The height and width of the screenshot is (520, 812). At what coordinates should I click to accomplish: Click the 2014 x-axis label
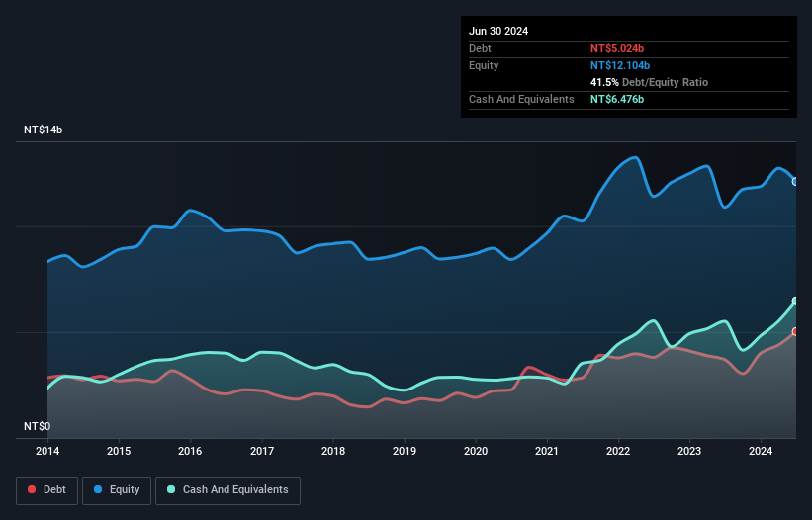[47, 451]
